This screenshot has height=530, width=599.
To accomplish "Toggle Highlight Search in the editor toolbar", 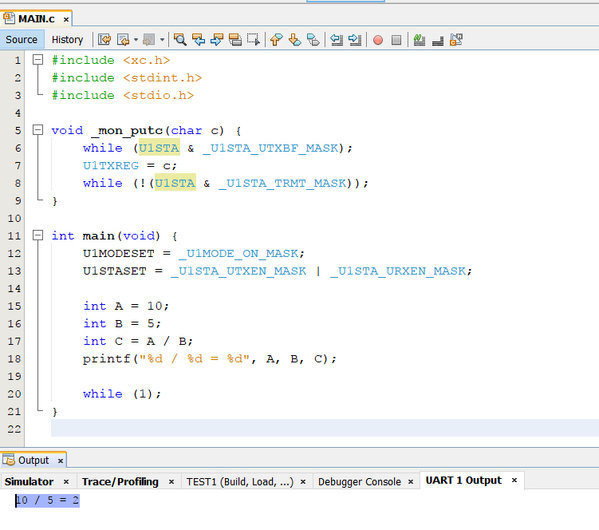I will (x=235, y=39).
